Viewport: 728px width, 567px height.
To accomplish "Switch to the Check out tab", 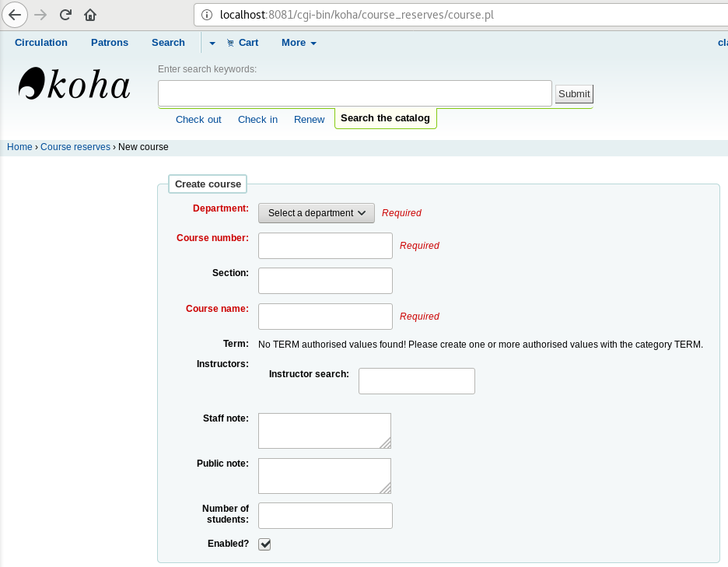I will [x=198, y=119].
